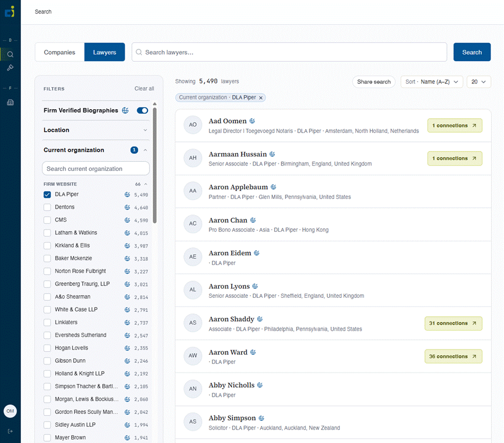Check the Baker Mckenzie checkbox
The image size is (504, 443).
coord(47,259)
